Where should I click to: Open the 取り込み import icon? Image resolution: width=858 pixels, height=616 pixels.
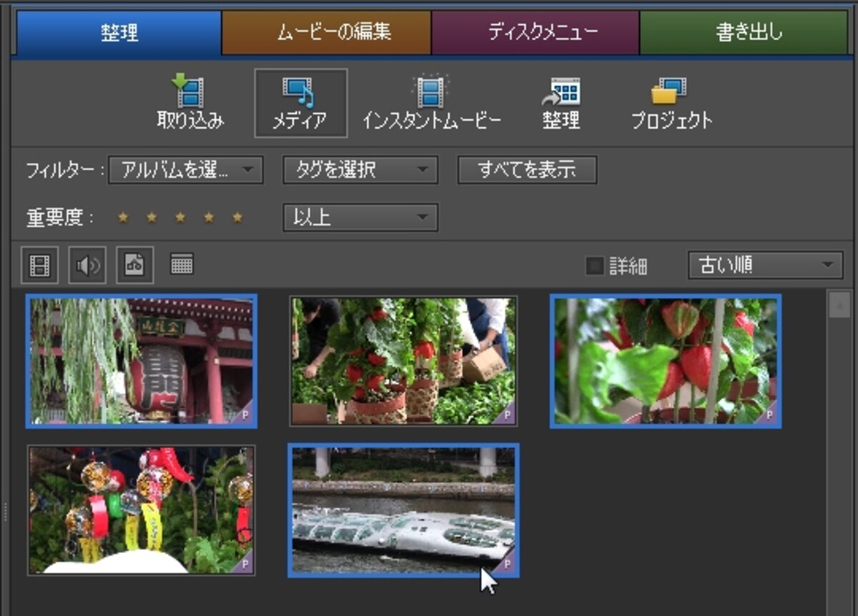click(189, 103)
